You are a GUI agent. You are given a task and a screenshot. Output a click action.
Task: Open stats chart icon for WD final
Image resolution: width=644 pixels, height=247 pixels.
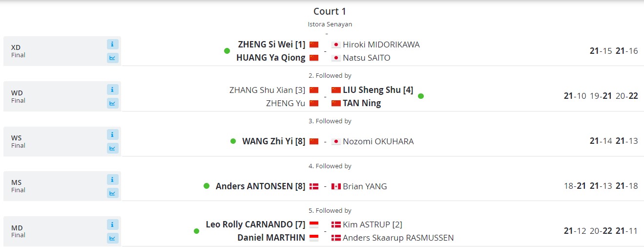(113, 103)
